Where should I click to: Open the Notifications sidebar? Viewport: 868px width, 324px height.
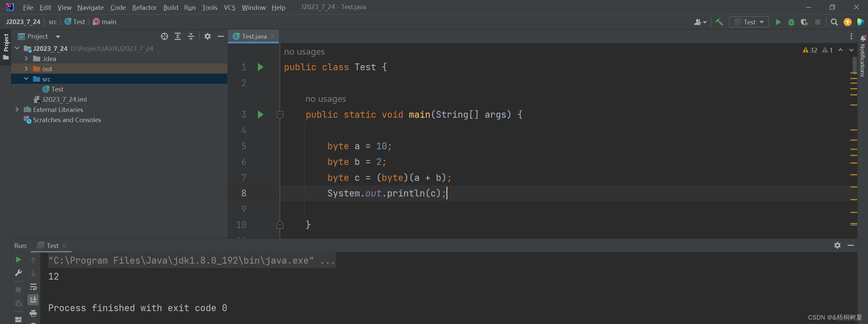(x=863, y=56)
